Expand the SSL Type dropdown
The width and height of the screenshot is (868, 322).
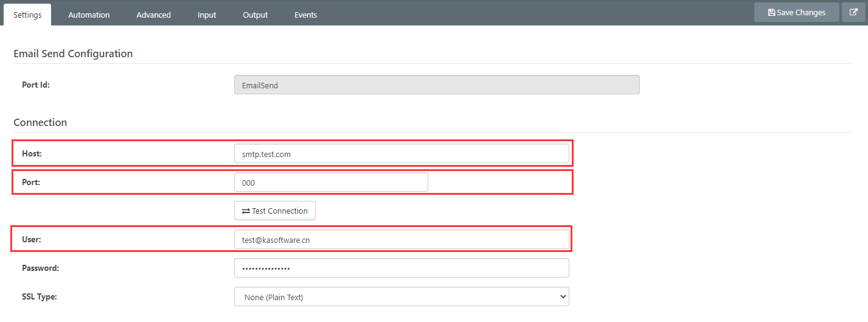point(401,297)
